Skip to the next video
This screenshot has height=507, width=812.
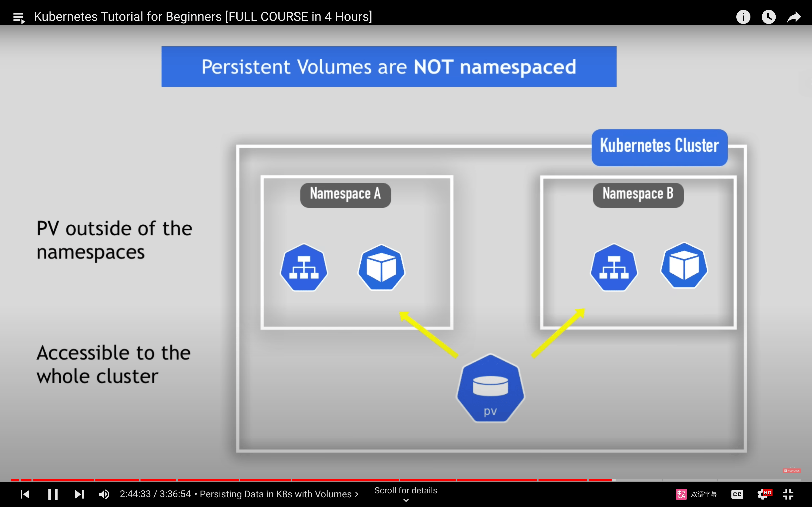click(x=79, y=494)
